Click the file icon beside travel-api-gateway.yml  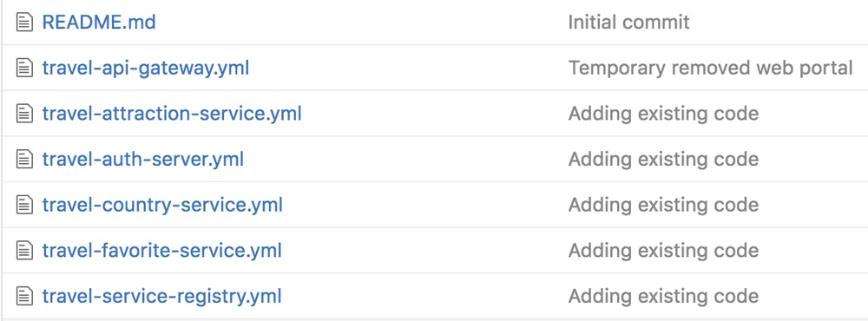pos(23,68)
